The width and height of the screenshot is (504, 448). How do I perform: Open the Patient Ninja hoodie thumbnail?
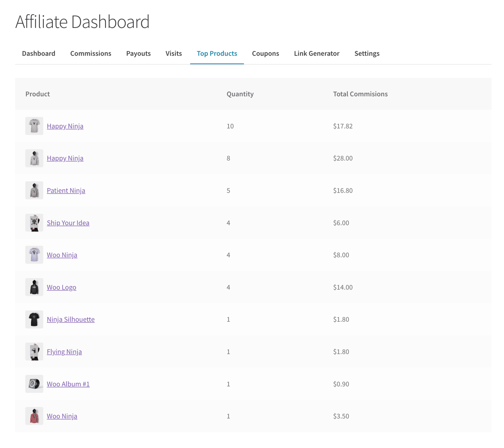(34, 190)
